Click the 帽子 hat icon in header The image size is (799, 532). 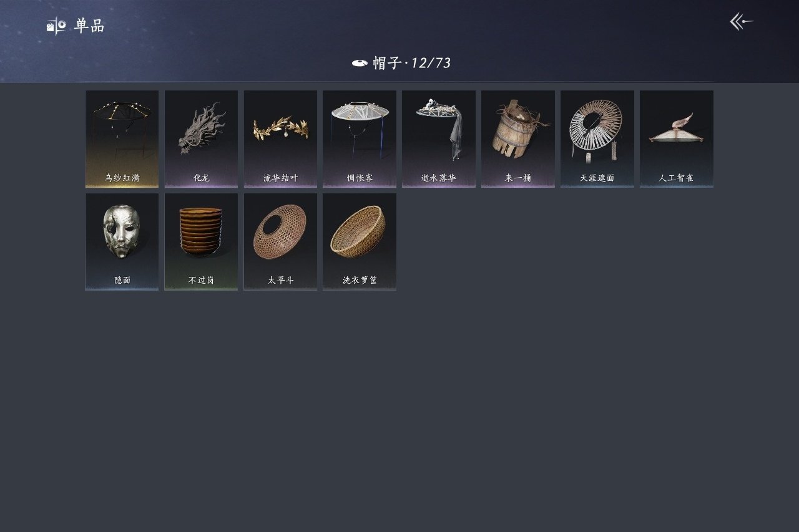click(x=360, y=63)
